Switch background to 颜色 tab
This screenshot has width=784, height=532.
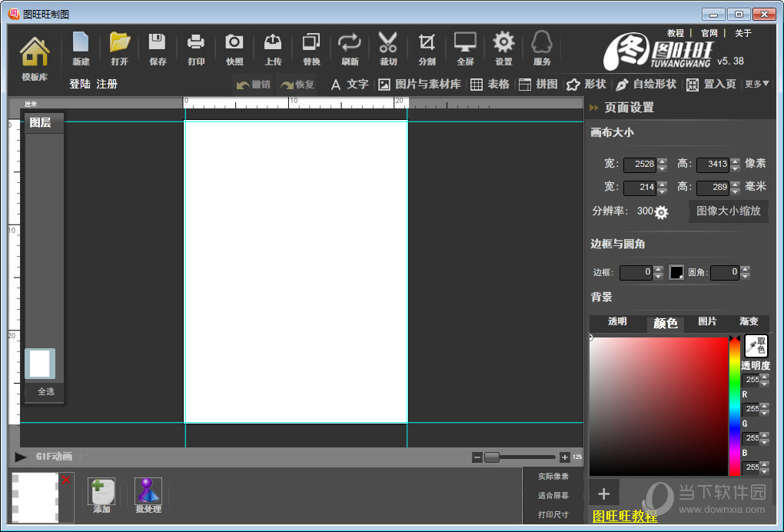665,324
